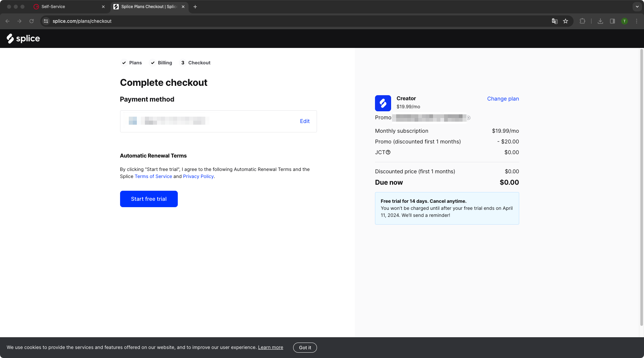Viewport: 644px width, 358px height.
Task: Open the Chrome three-dot menu
Action: click(637, 21)
